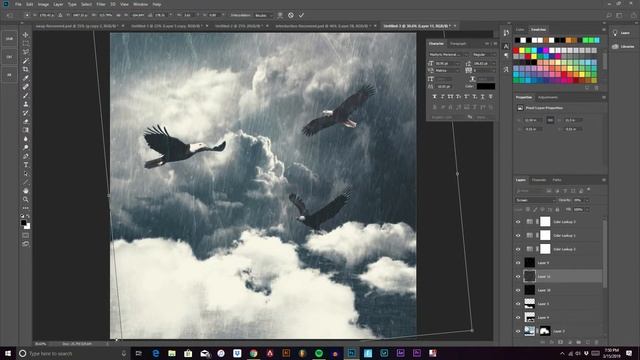The height and width of the screenshot is (360, 640).
Task: Add a layer mask via panel footer
Action: click(560, 342)
